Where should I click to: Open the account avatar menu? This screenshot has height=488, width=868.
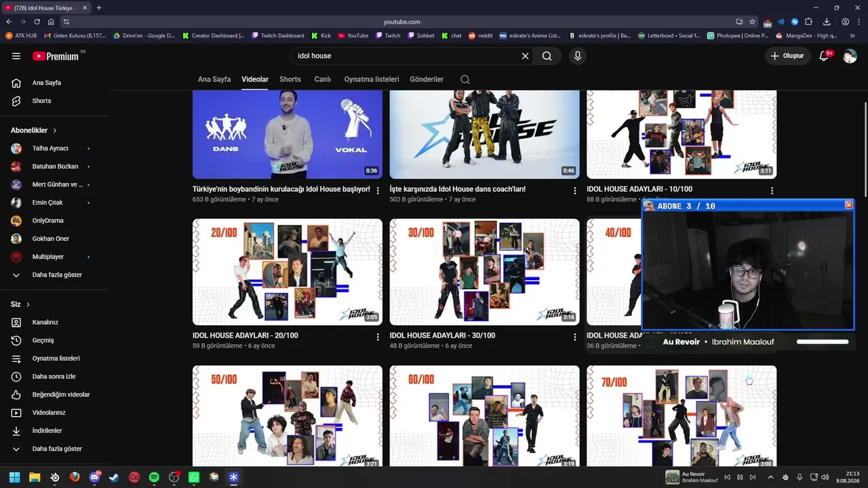pos(850,56)
